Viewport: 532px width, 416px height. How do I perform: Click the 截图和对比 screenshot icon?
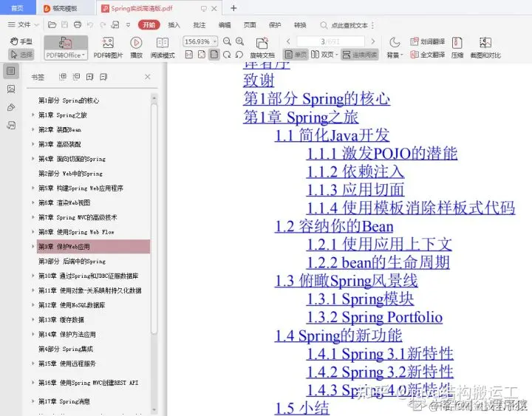pyautogui.click(x=485, y=43)
